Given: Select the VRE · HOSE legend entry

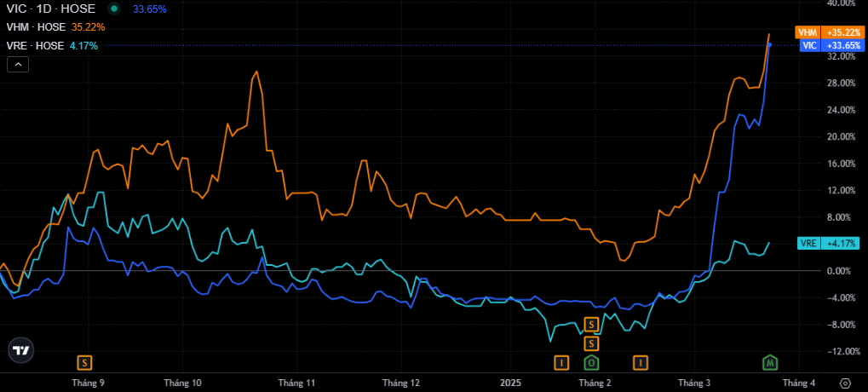Looking at the screenshot, I should coord(35,45).
